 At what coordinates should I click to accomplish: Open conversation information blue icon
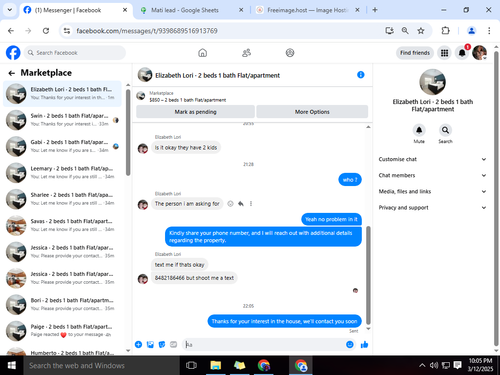(x=361, y=75)
